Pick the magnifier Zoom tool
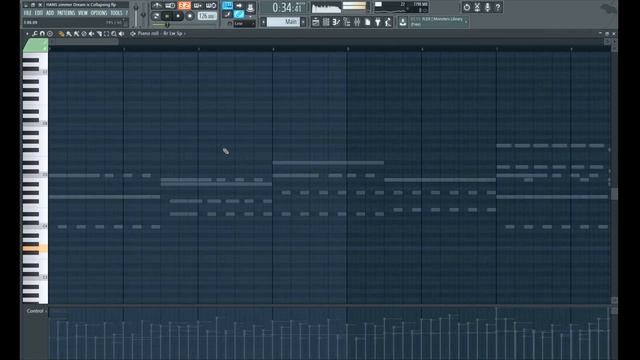The image size is (640, 360). (x=114, y=33)
